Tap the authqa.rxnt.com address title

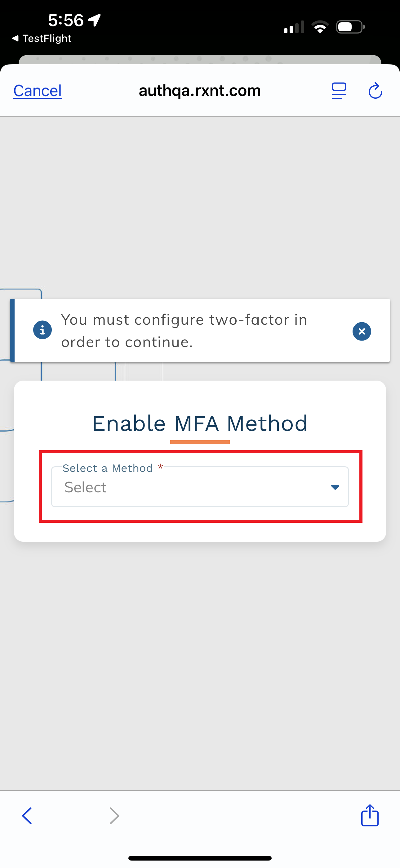point(200,90)
